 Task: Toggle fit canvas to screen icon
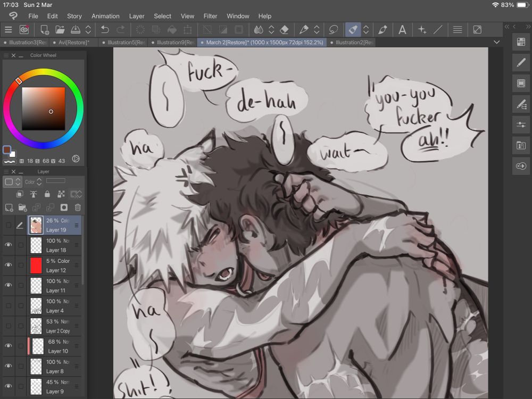[x=477, y=29]
